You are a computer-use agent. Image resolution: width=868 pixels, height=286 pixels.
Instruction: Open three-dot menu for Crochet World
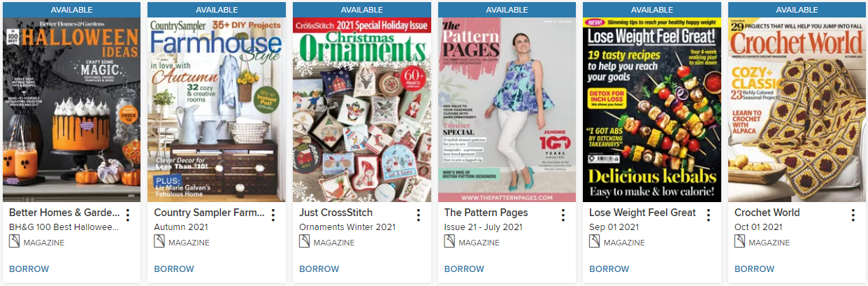[853, 215]
